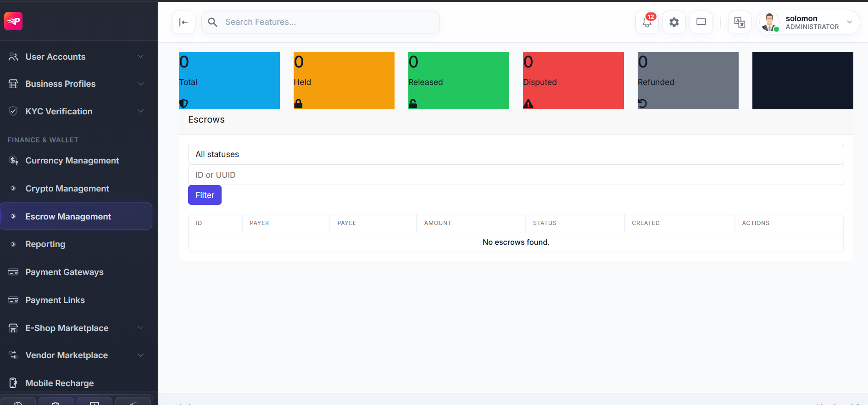868x405 pixels.
Task: Click the Business Profiles building icon
Action: [x=13, y=84]
